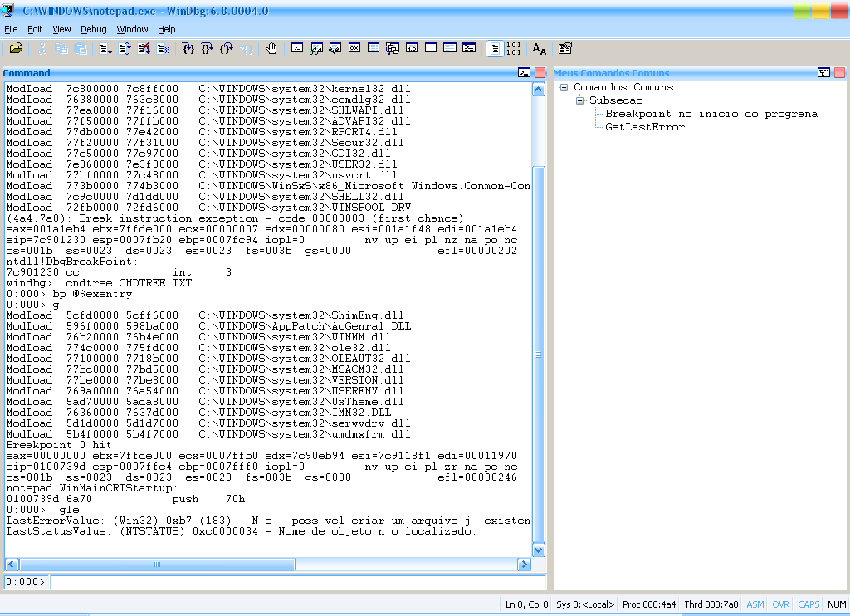The image size is (850, 616).
Task: Open Meus Comandos Comuns panel menu icon
Action: [823, 73]
